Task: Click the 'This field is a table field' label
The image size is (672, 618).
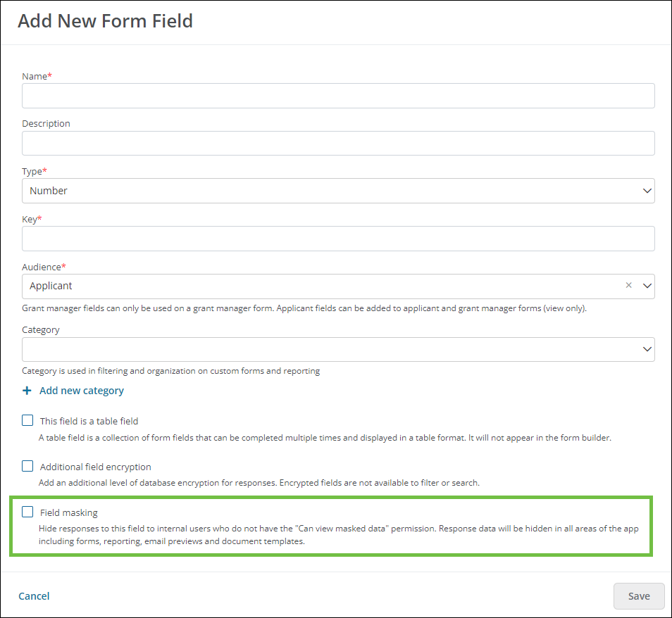Action: tap(89, 421)
